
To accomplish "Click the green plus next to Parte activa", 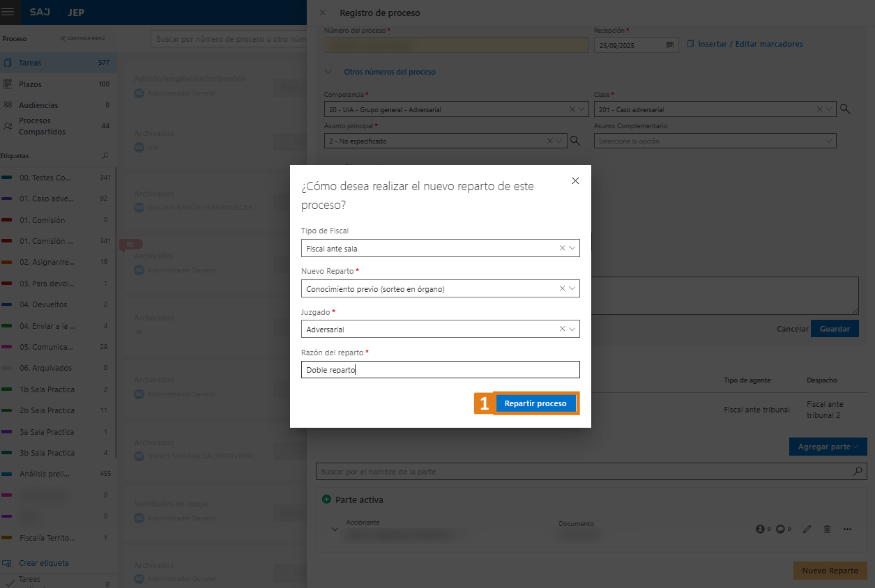I will pos(326,500).
